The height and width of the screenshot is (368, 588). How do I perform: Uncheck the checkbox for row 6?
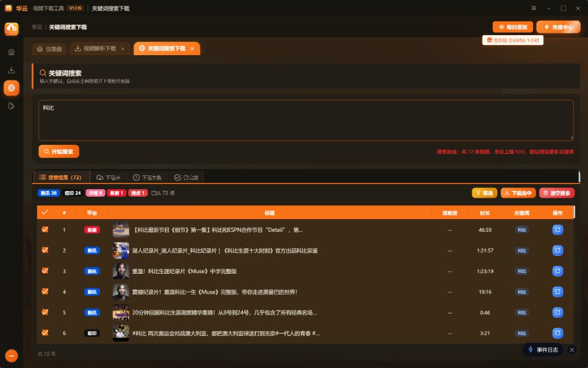click(x=45, y=333)
